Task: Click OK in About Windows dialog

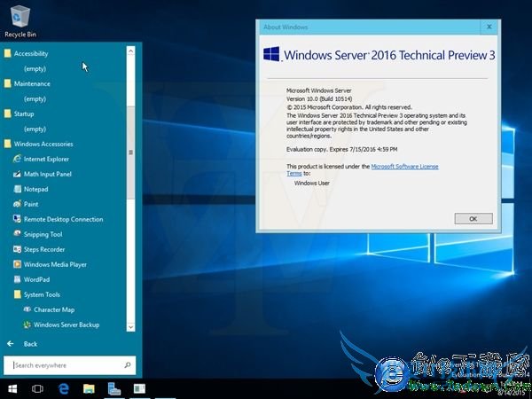Action: pos(473,219)
